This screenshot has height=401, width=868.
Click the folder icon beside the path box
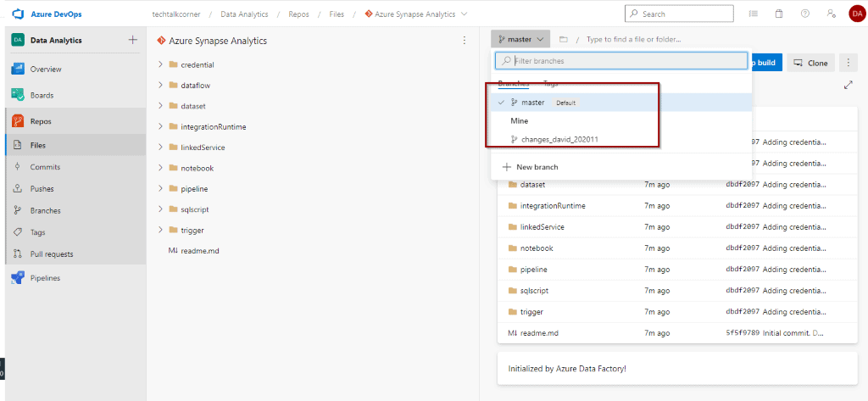pos(564,40)
